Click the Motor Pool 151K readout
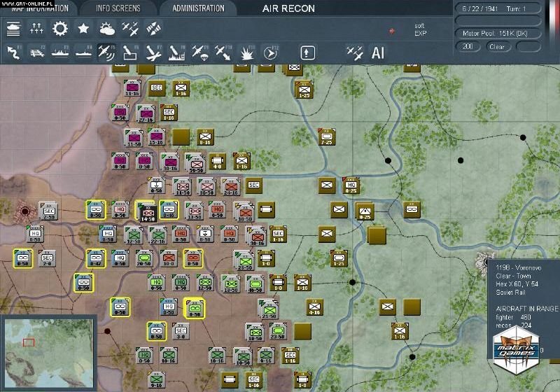560x392 pixels. (498, 34)
